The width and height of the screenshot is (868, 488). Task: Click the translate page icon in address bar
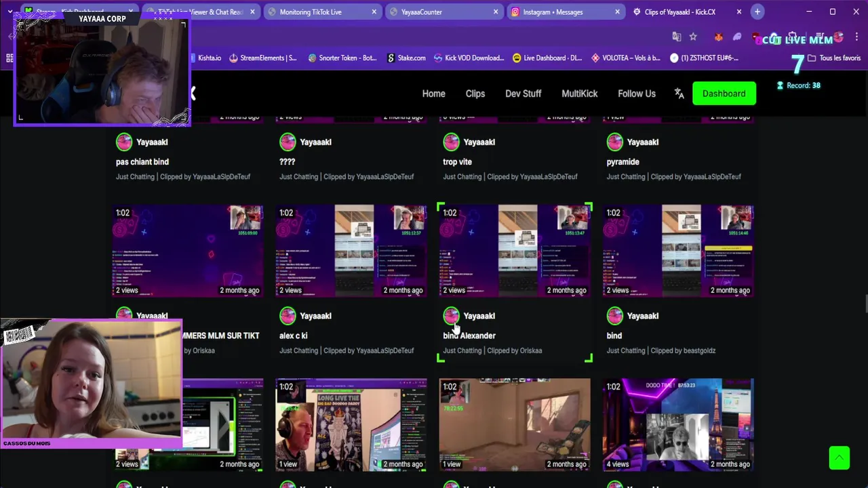676,37
